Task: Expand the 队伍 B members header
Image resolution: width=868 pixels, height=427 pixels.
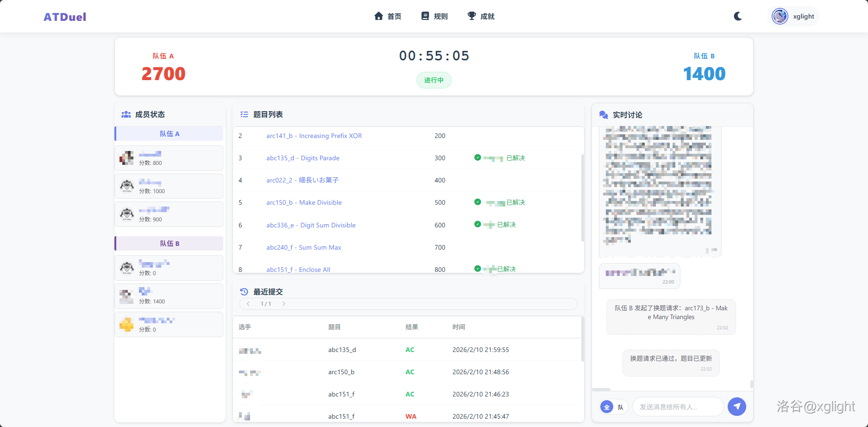Action: click(x=169, y=244)
